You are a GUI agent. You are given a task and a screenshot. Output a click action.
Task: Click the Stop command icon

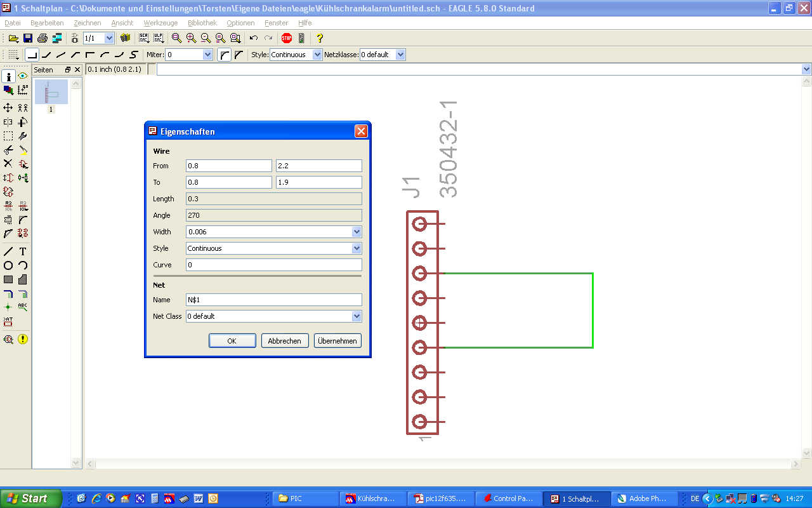click(x=287, y=38)
